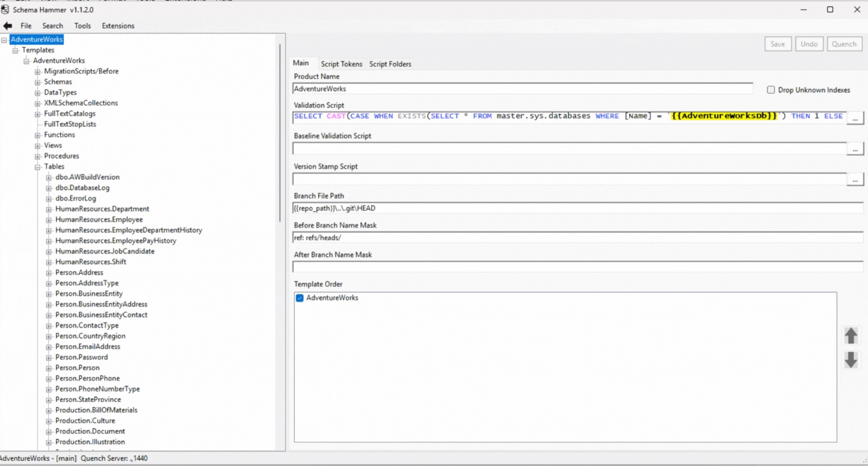Image resolution: width=868 pixels, height=466 pixels.
Task: Expand the Person.Person table node
Action: 50,368
